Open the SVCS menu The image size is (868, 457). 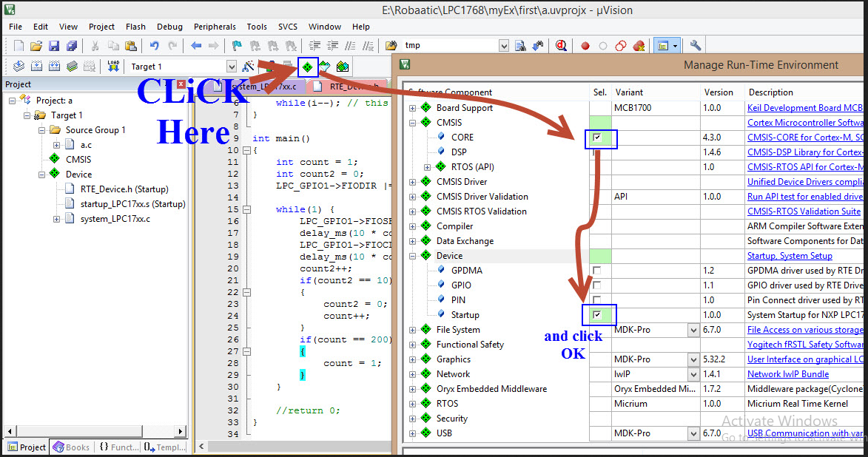click(x=288, y=27)
